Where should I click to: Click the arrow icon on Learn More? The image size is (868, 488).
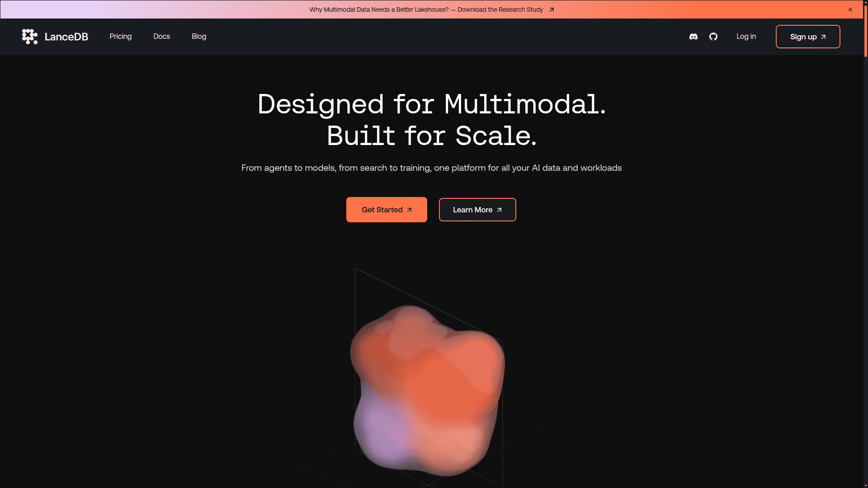click(x=499, y=210)
